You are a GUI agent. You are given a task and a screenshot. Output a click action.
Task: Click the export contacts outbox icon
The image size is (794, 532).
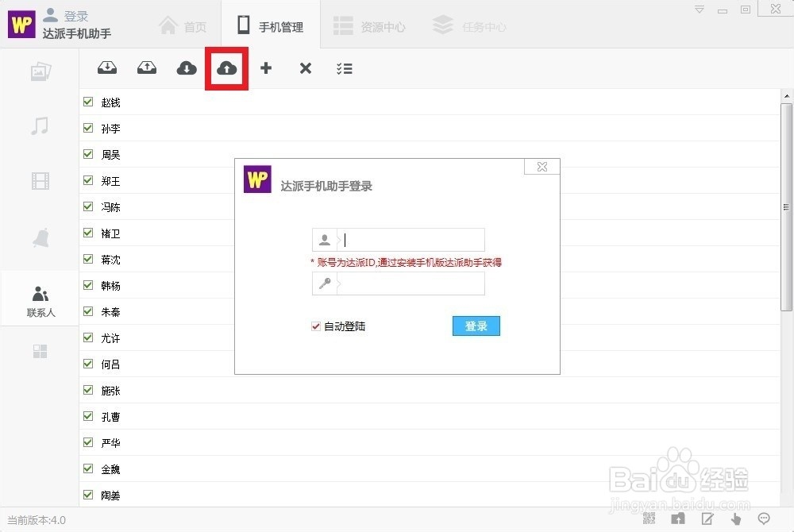click(146, 68)
